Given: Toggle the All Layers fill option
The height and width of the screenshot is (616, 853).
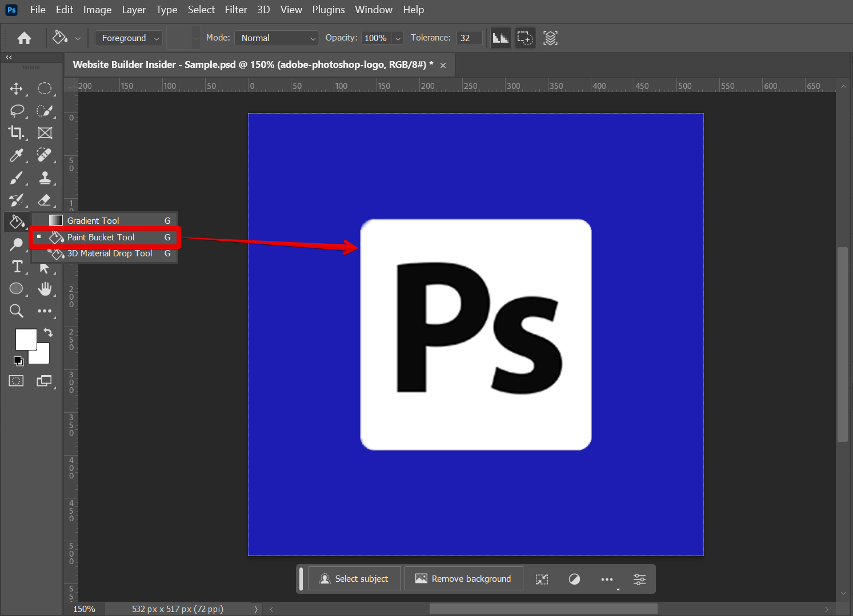Looking at the screenshot, I should (x=550, y=38).
